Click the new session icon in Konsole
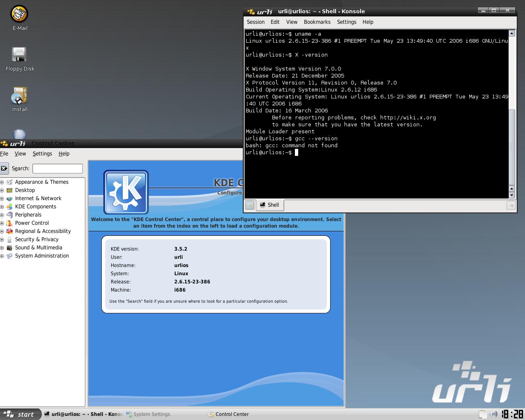This screenshot has height=420, width=525. click(x=250, y=205)
